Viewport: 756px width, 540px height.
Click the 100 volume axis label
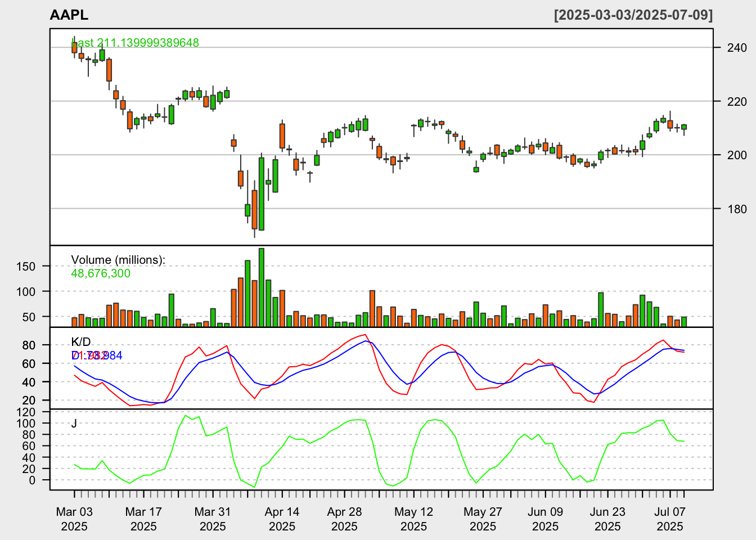26,292
